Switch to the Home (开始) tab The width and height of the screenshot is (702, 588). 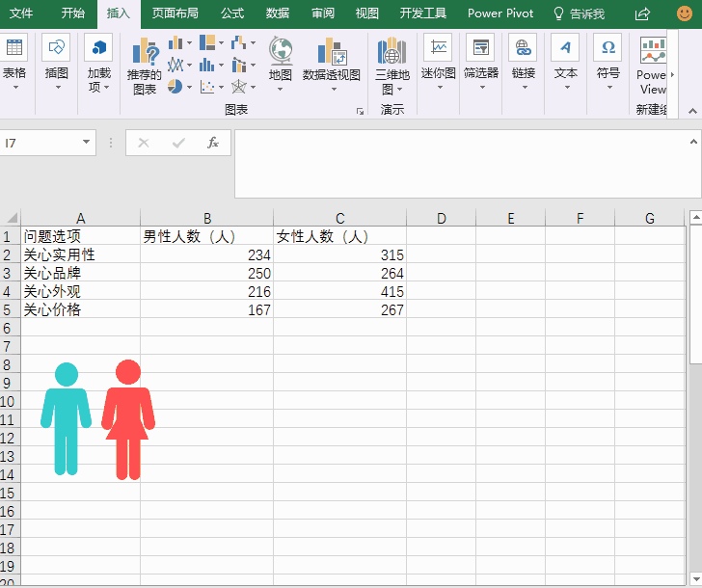(x=73, y=13)
